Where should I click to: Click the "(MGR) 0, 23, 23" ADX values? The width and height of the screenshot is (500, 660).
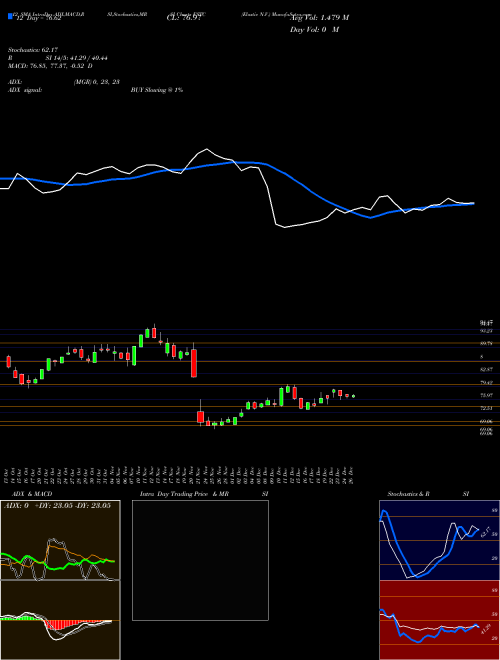(x=96, y=82)
